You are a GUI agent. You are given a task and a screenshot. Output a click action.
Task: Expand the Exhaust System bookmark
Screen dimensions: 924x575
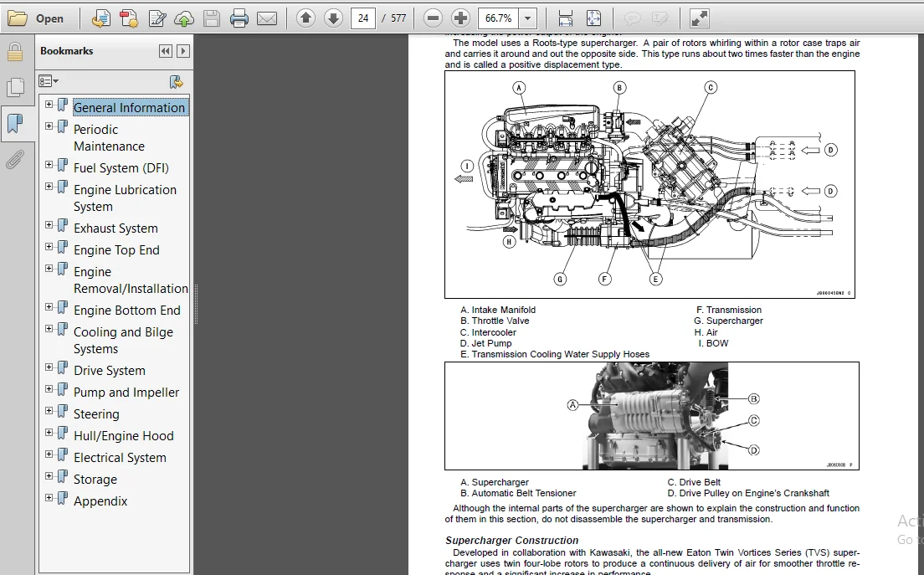[49, 225]
